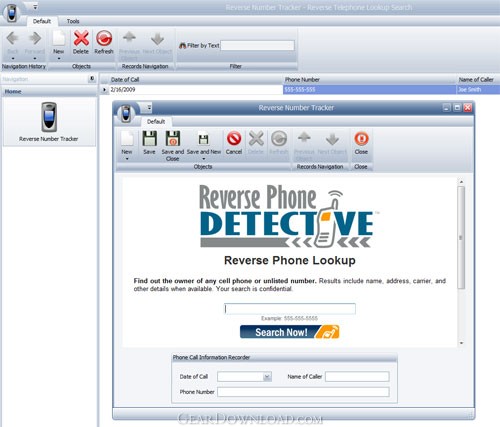
Task: Open the inner window New dropdown arrow
Action: coord(127,159)
